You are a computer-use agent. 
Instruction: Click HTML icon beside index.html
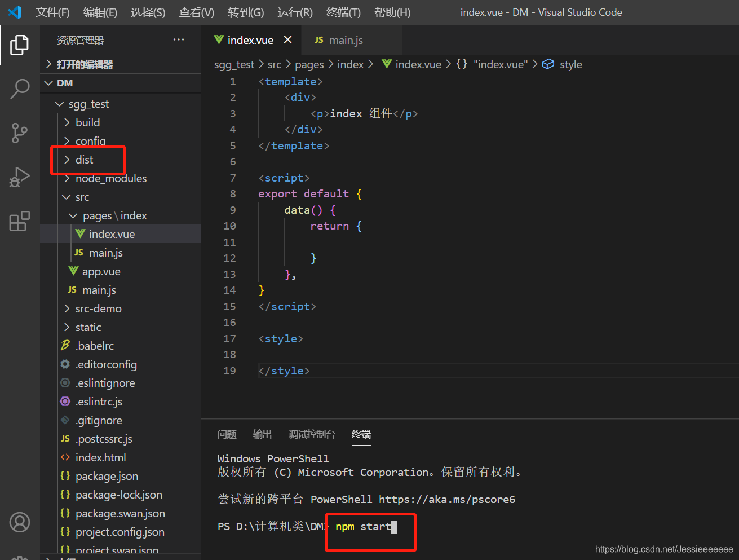(65, 457)
